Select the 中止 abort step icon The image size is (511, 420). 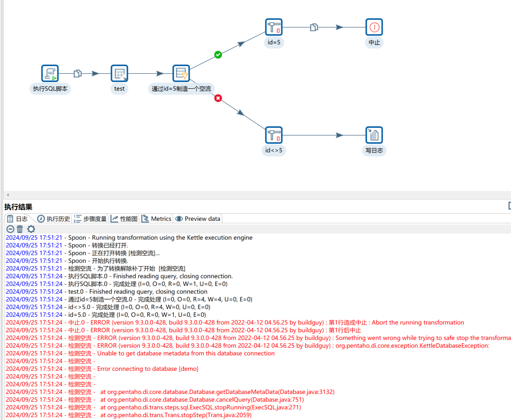(x=374, y=27)
